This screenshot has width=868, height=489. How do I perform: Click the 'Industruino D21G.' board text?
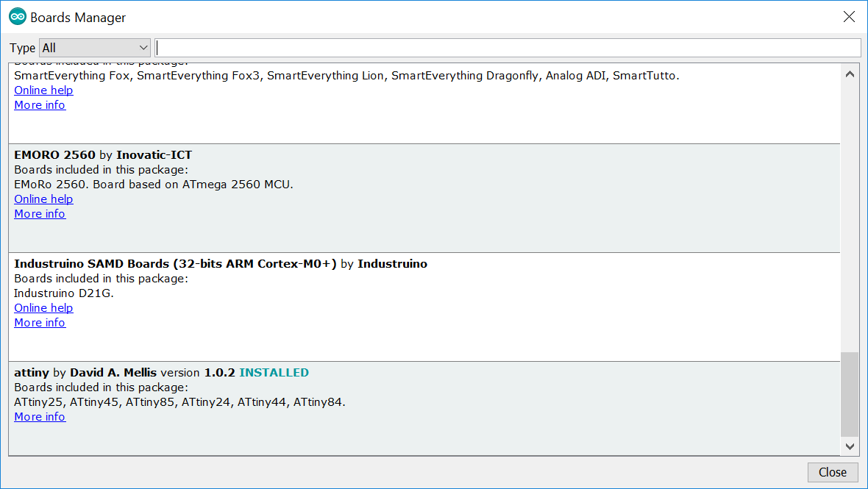point(64,293)
